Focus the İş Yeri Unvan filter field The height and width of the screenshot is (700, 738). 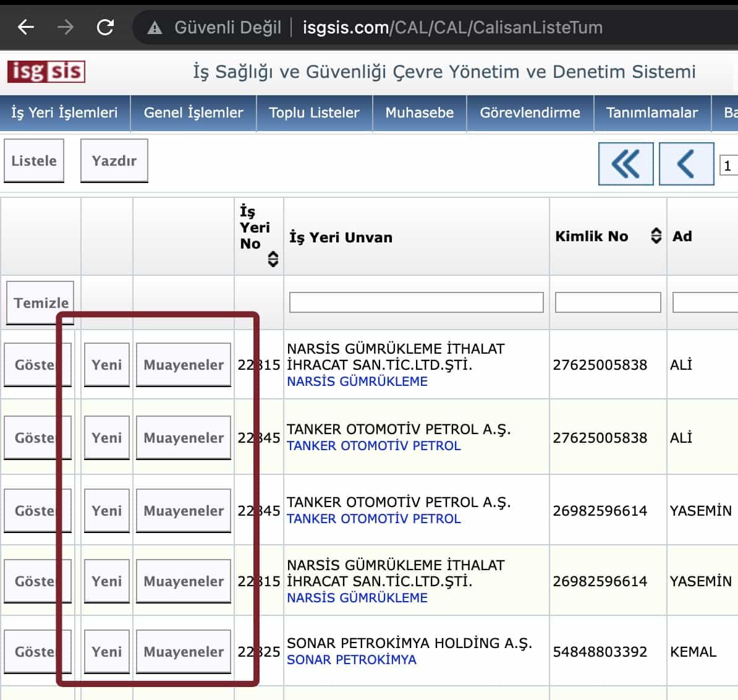[416, 302]
